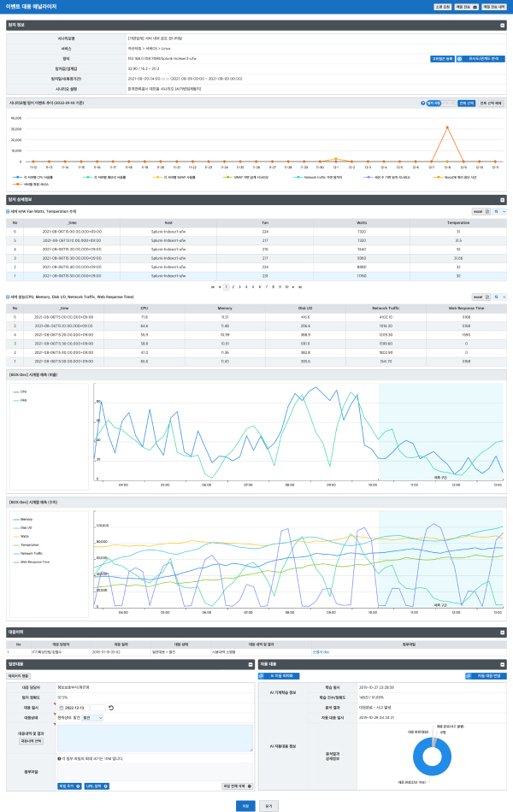Jump to last page in table pagination
The image size is (513, 812).
(300, 286)
